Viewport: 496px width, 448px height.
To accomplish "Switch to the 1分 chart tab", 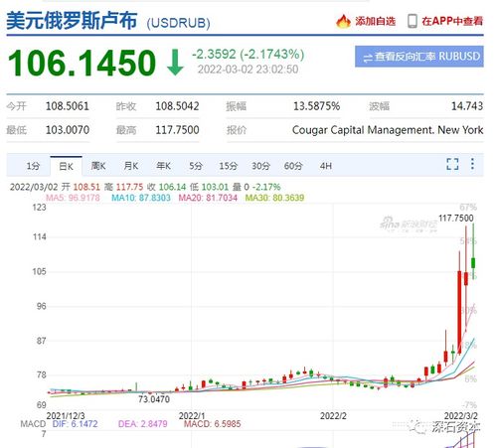I will point(33,166).
